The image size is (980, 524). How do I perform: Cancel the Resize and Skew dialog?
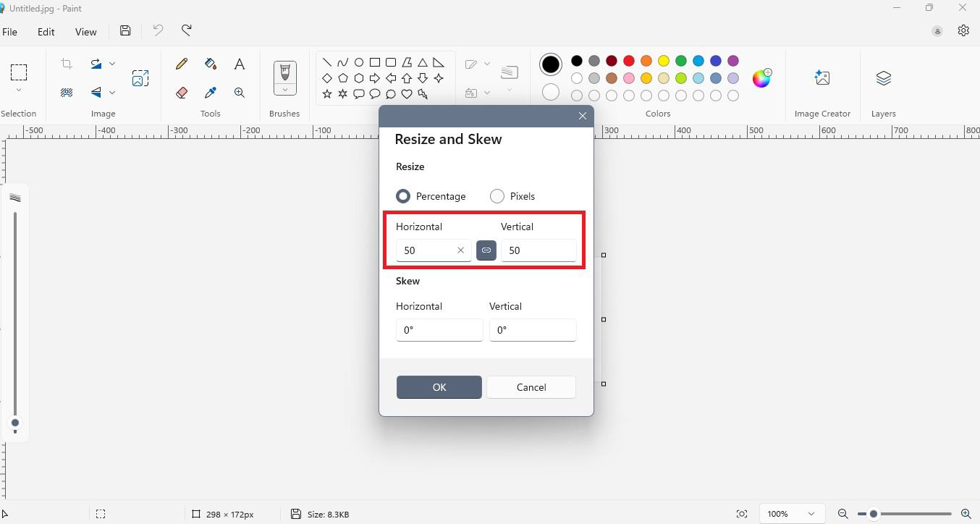pos(531,387)
